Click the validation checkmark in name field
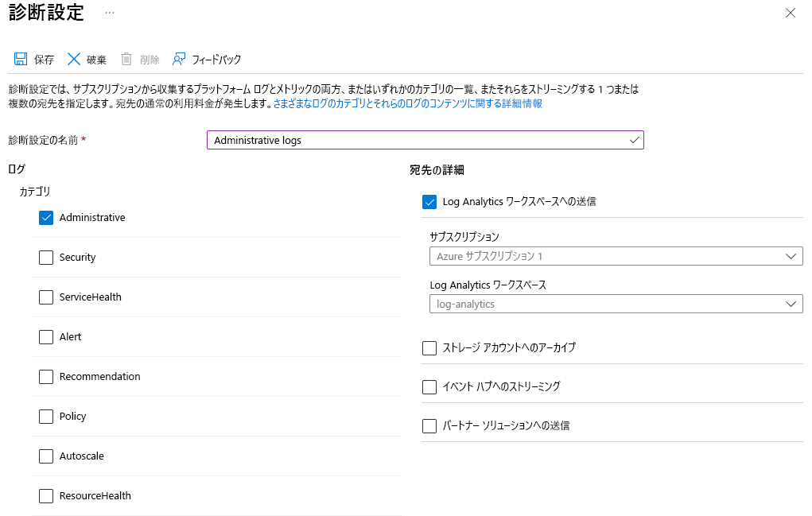 coord(634,140)
